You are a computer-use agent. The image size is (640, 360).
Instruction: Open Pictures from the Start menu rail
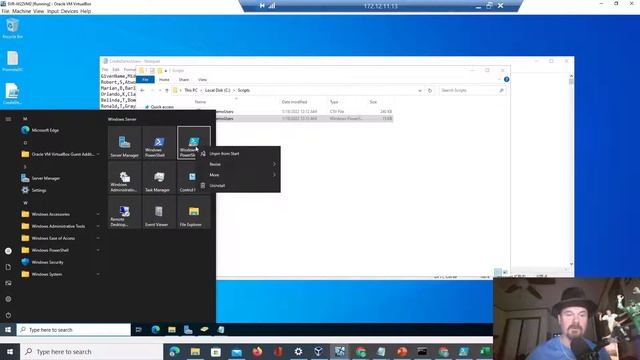click(8, 283)
